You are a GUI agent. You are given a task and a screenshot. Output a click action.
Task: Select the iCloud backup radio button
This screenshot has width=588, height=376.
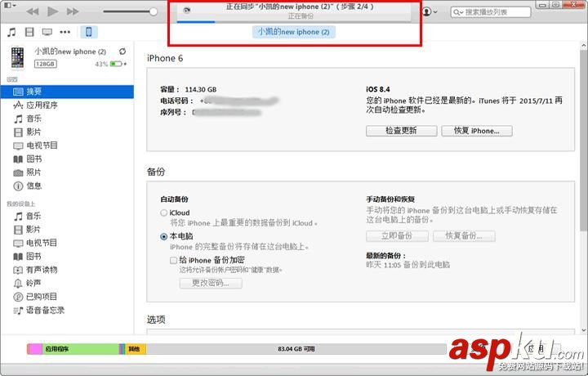click(163, 213)
